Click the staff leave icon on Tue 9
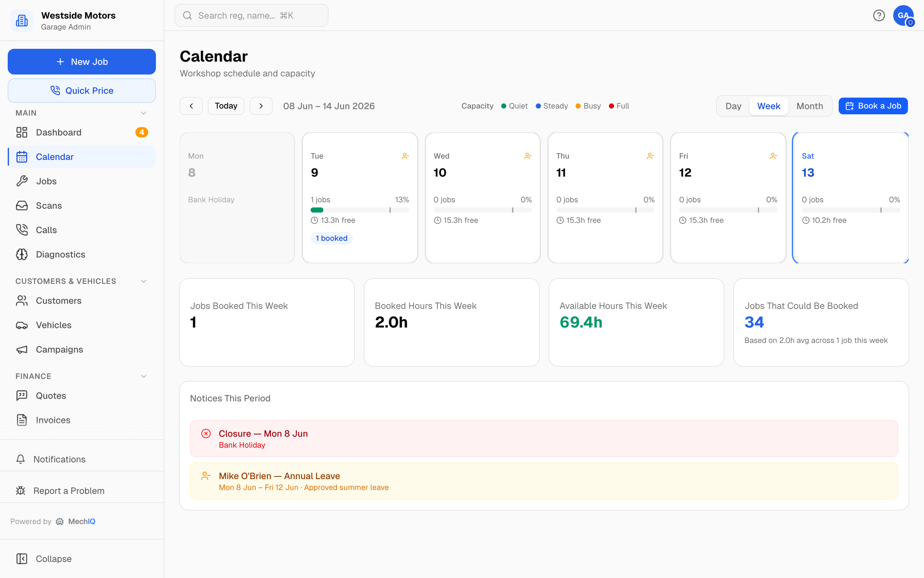This screenshot has width=924, height=578. (405, 156)
